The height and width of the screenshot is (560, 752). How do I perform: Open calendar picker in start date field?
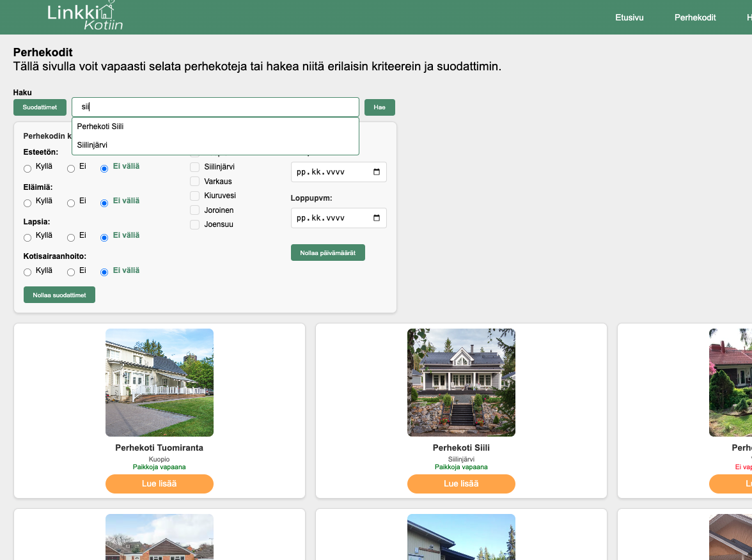(x=377, y=172)
